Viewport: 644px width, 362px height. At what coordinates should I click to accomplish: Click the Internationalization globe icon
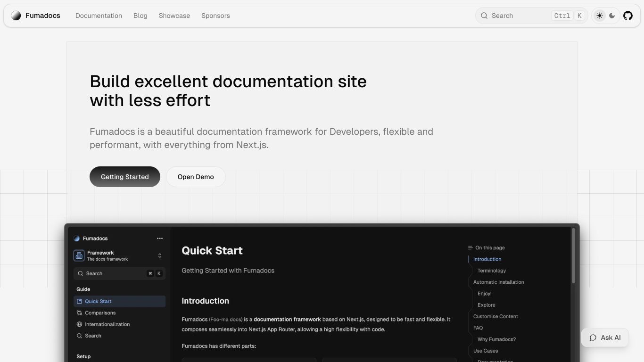79,324
